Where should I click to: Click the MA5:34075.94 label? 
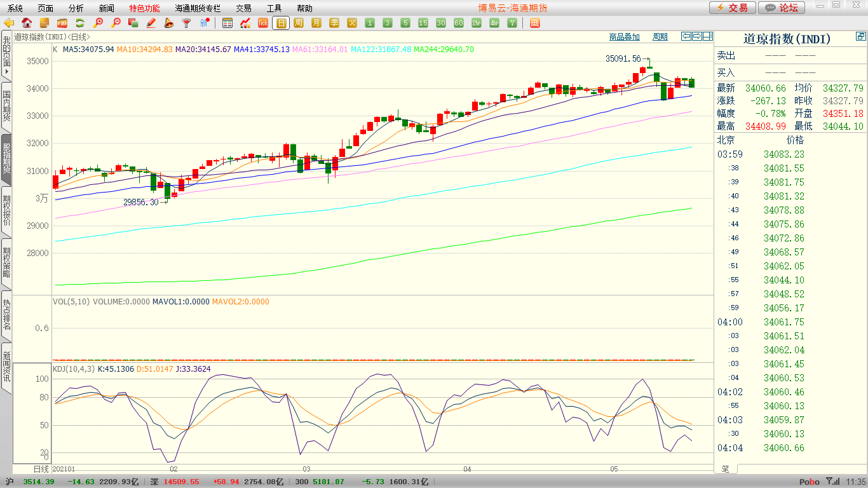[88, 49]
